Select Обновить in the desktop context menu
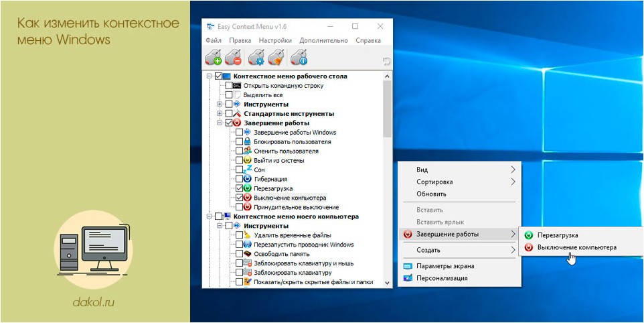The height and width of the screenshot is (323, 644). 459,194
